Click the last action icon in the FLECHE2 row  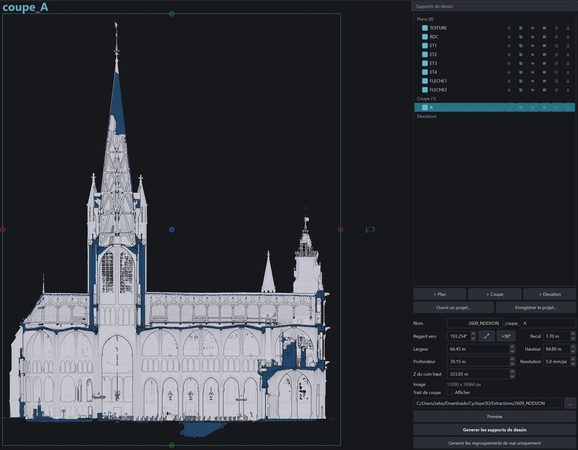[568, 90]
